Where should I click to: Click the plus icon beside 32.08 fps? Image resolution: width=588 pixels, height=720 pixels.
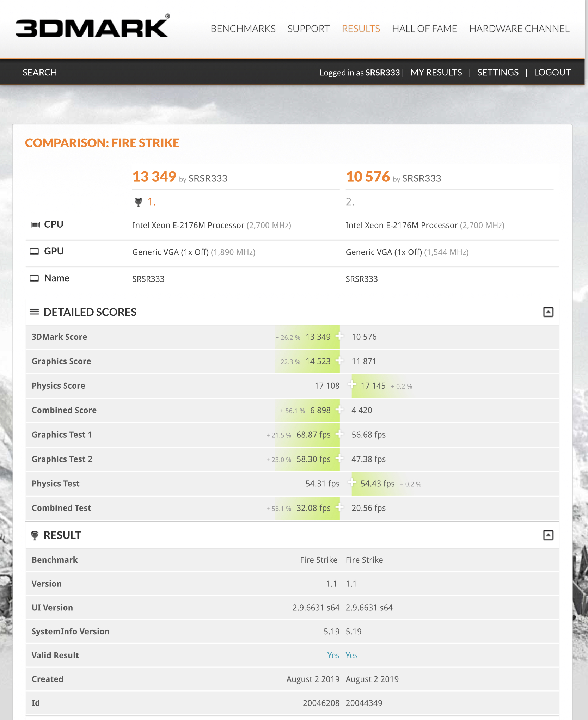pyautogui.click(x=339, y=507)
